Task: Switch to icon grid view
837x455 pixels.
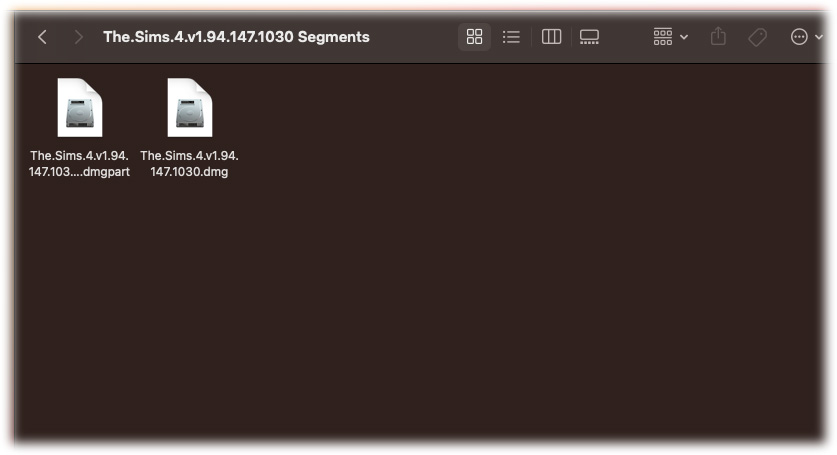Action: point(474,37)
